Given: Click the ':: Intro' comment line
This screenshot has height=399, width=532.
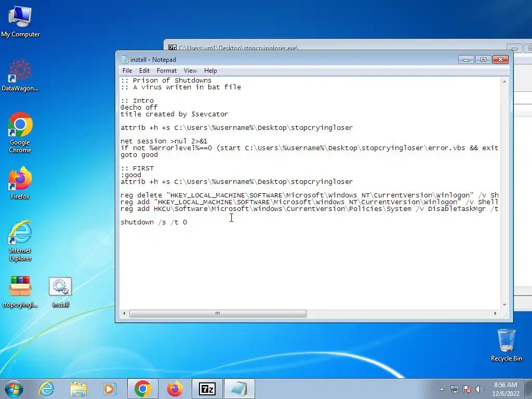Looking at the screenshot, I should pyautogui.click(x=137, y=101).
